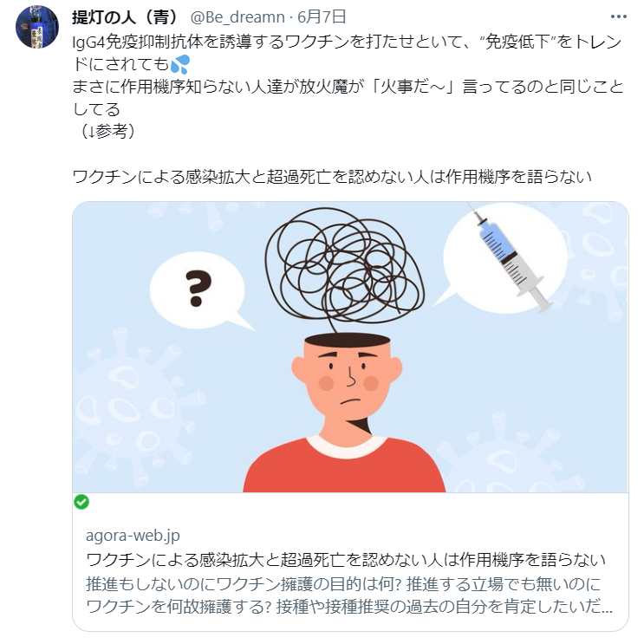Click the @Be_dreamn handle
The height and width of the screenshot is (644, 644).
pos(237,17)
